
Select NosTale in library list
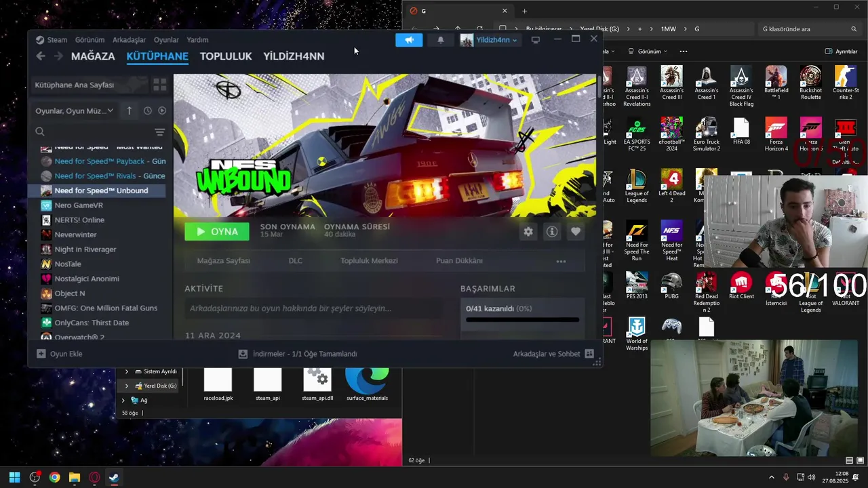pyautogui.click(x=68, y=264)
